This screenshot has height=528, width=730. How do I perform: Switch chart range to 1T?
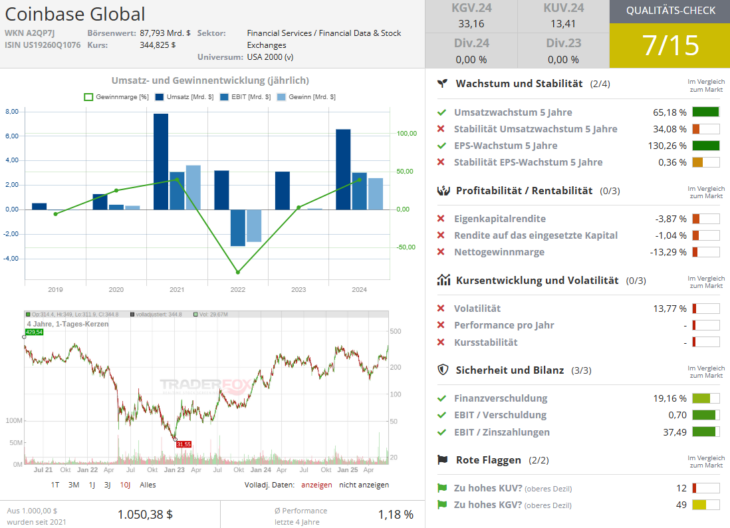(55, 485)
